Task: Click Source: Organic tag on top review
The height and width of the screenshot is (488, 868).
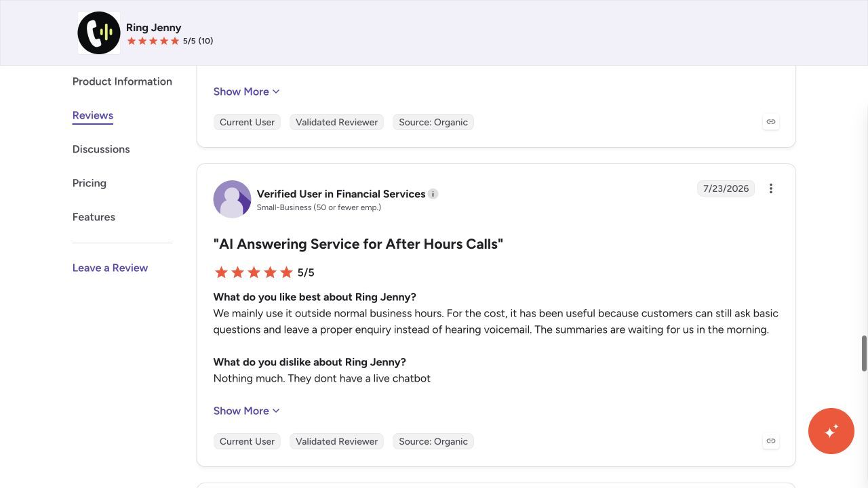Action: [x=433, y=122]
